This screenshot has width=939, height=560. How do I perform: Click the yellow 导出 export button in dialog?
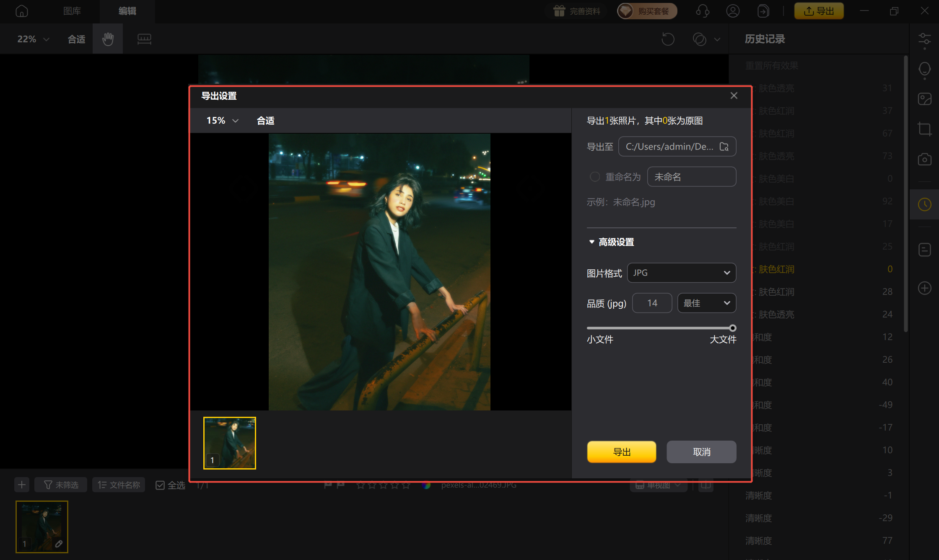[621, 452]
